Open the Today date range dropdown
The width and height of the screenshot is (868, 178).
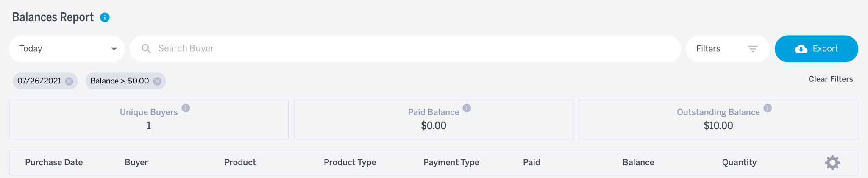coord(67,49)
